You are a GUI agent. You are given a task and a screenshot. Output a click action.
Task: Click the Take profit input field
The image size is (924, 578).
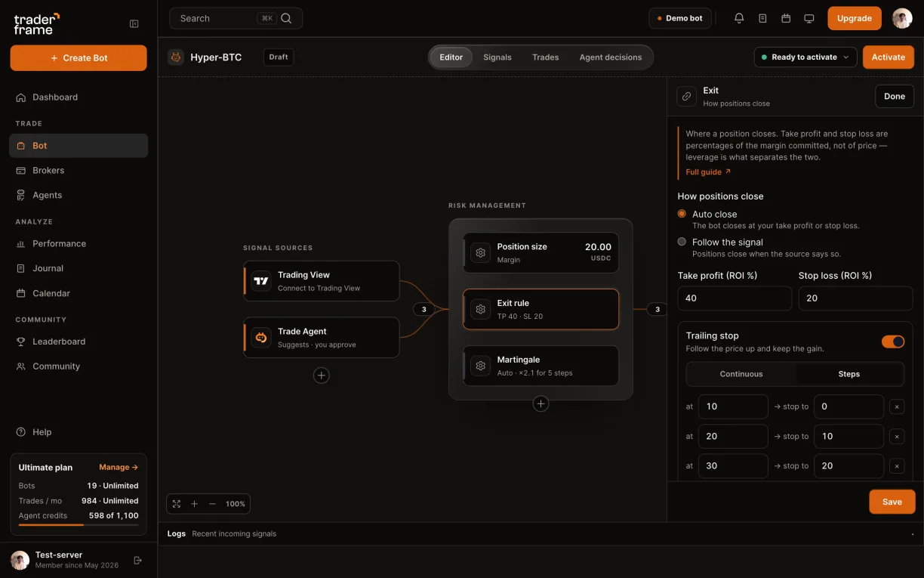735,298
